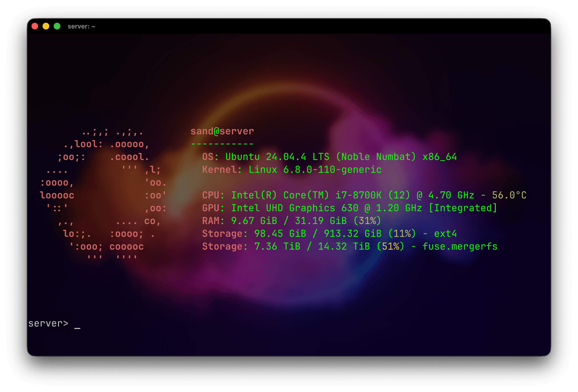This screenshot has width=578, height=392.
Task: Click the 'sand@server' header text
Action: pyautogui.click(x=222, y=131)
